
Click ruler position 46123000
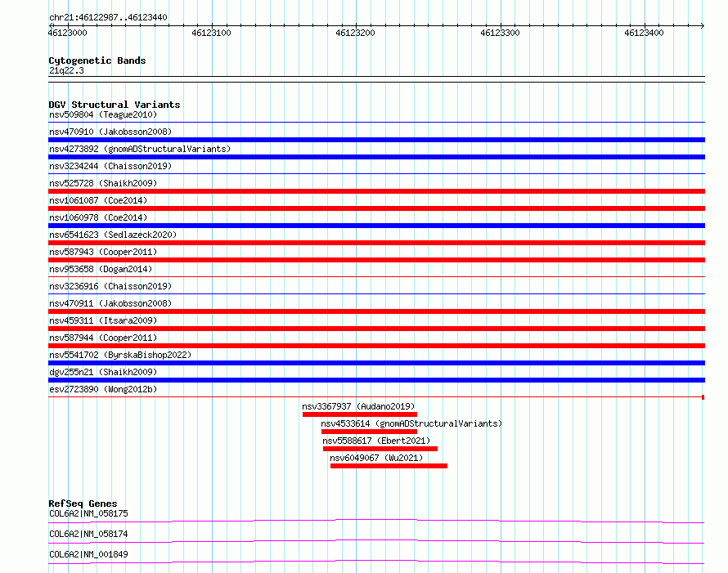67,33
